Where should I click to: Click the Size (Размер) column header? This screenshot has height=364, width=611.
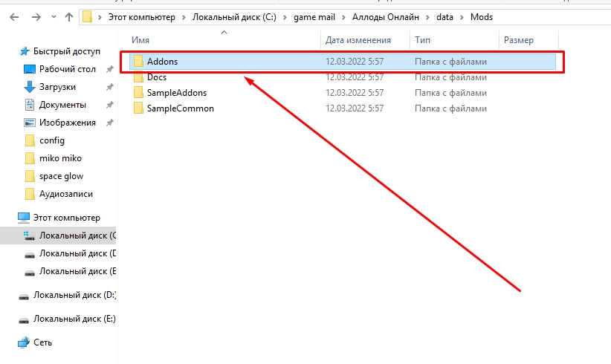518,39
